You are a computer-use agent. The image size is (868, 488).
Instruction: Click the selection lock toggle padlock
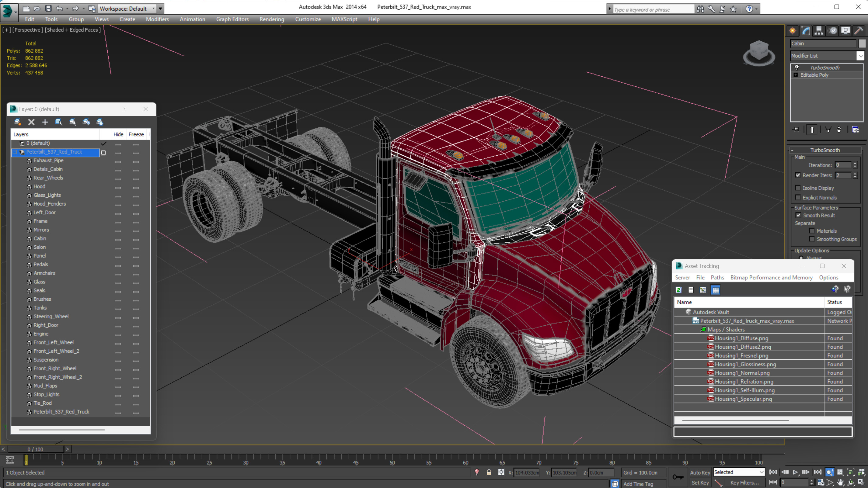(489, 472)
